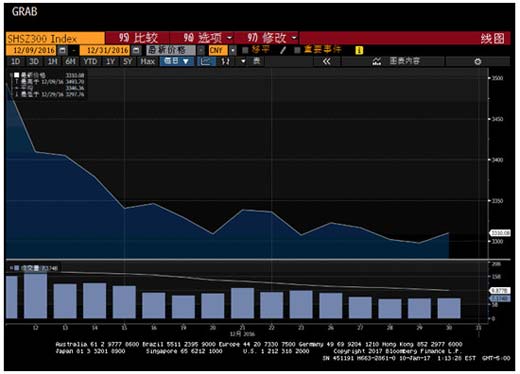Screen dimensions: 520x374
Task: Click the end date 12/31/2016 field
Action: click(x=105, y=50)
